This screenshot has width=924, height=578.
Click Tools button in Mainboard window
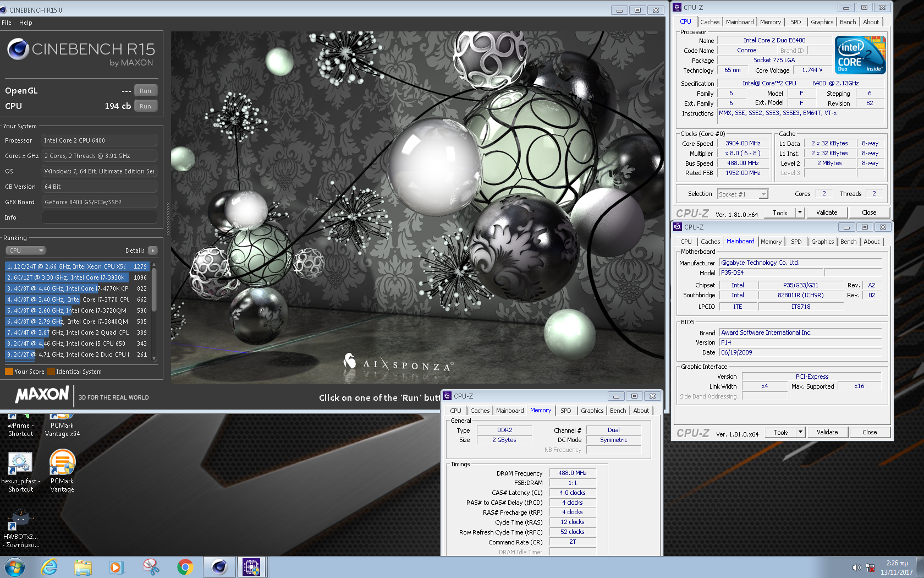[780, 432]
